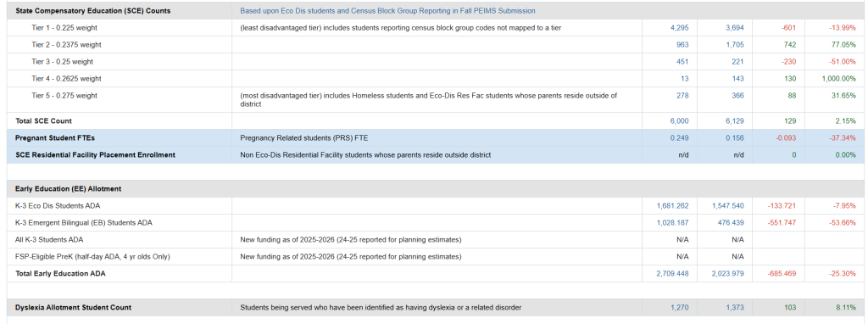Click the Tier 5 value 278
Screen dimensions: 868x324
tap(682, 95)
